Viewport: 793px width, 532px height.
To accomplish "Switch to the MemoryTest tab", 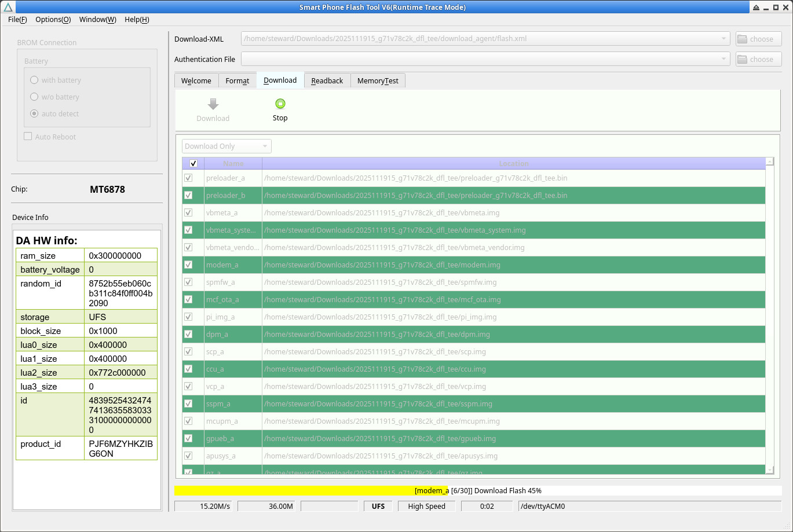I will [378, 80].
